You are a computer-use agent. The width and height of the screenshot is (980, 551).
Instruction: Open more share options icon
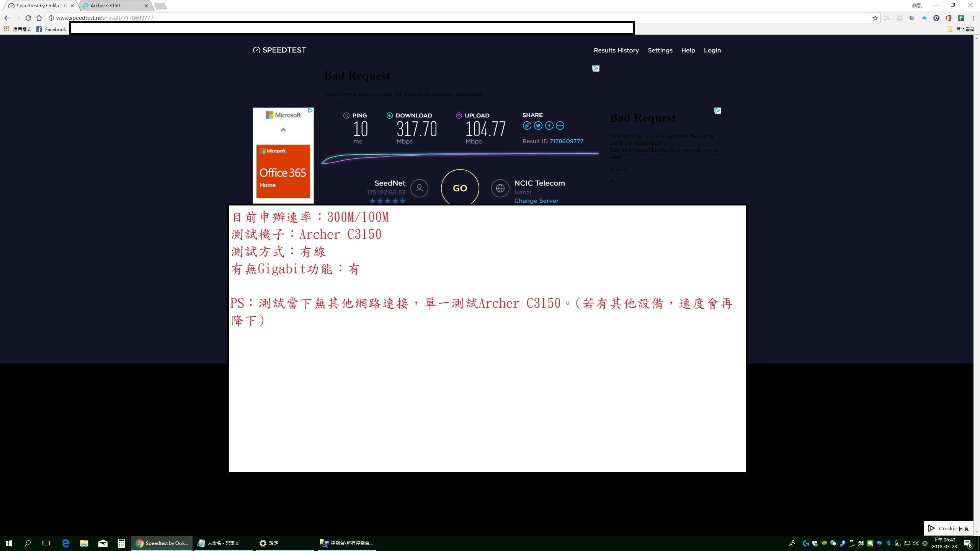coord(560,126)
